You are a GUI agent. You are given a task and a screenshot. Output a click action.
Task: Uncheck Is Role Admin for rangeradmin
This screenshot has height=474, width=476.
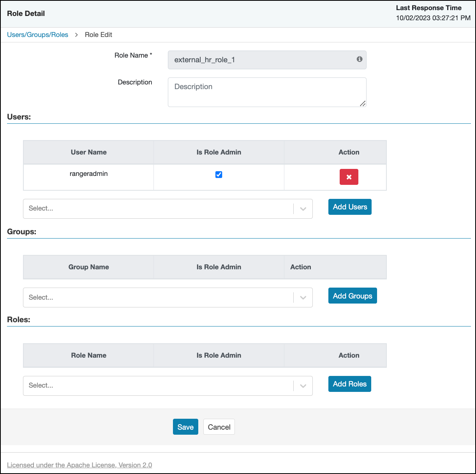point(219,175)
